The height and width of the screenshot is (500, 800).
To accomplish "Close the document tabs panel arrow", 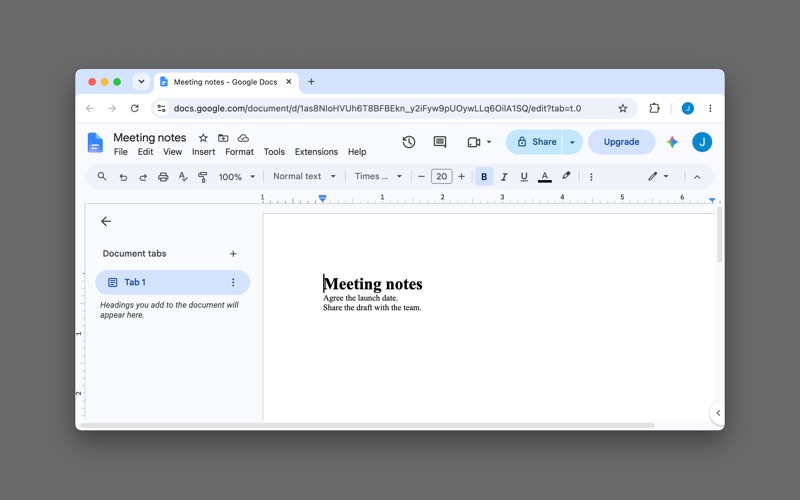I will [106, 221].
